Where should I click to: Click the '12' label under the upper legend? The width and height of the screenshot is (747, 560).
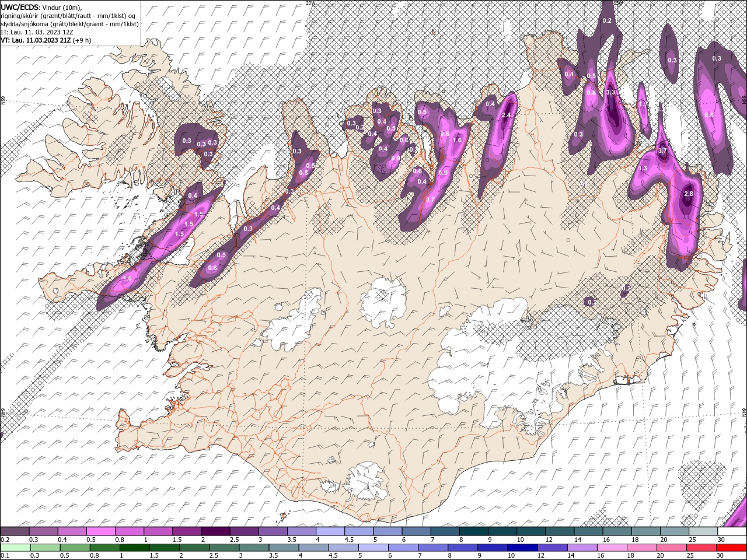tap(550, 540)
